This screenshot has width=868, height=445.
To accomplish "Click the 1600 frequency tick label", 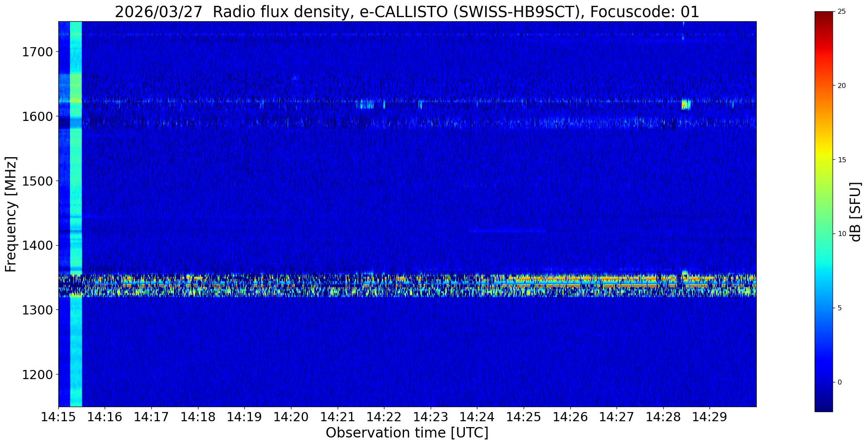I will (37, 116).
